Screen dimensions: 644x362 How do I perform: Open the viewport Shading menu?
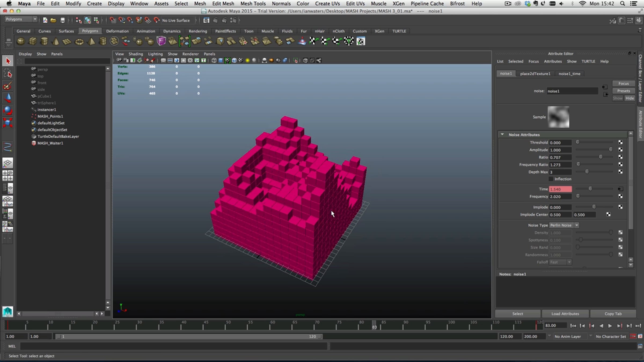[136, 54]
